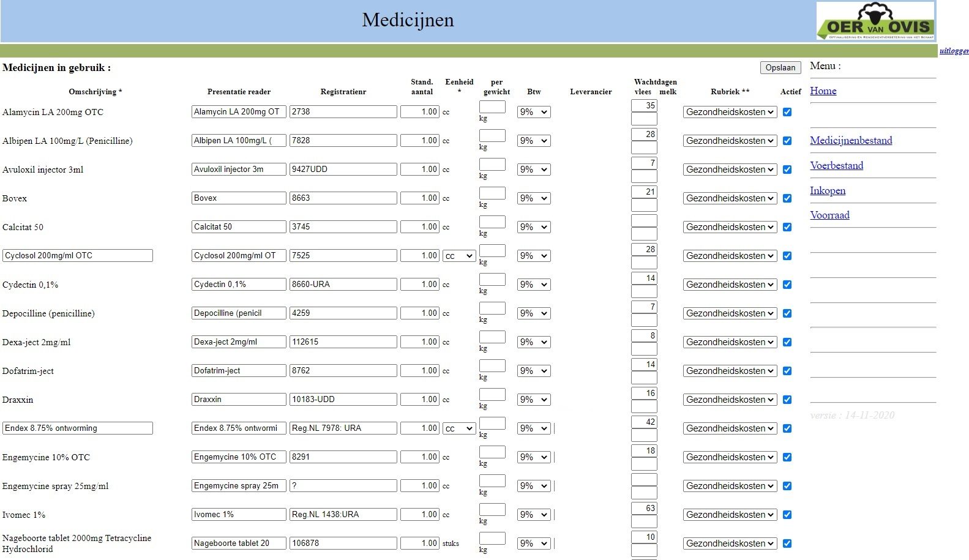Image resolution: width=969 pixels, height=560 pixels.
Task: Go to Medicijnenbestand in the menu
Action: pos(851,140)
